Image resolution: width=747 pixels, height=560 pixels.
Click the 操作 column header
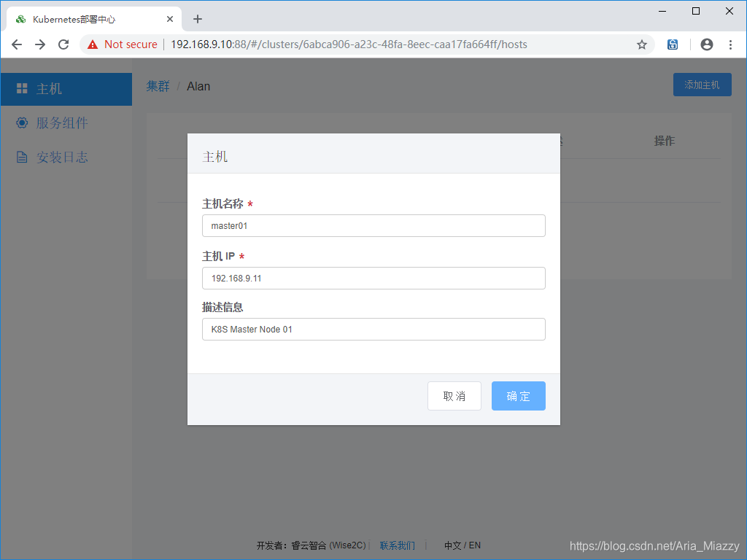pyautogui.click(x=664, y=141)
